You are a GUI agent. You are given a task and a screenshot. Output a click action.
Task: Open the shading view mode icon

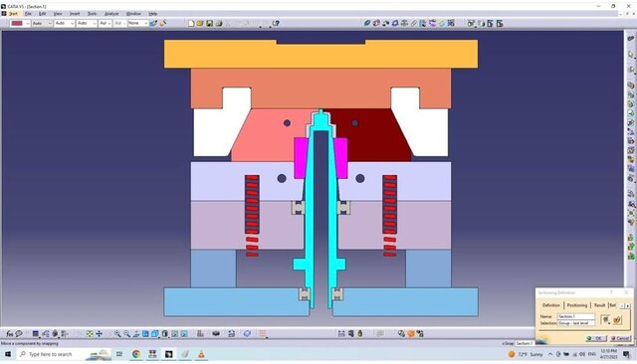pyautogui.click(x=165, y=334)
